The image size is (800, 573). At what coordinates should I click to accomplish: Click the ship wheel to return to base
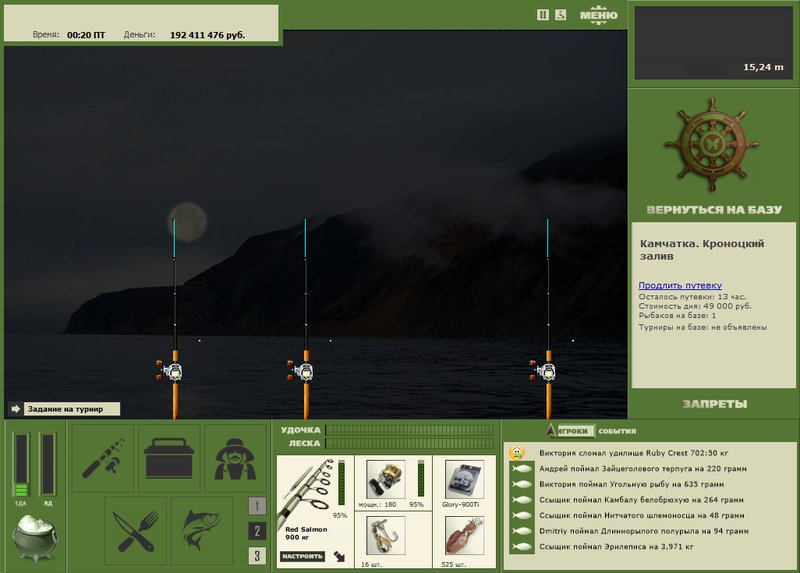tap(712, 145)
